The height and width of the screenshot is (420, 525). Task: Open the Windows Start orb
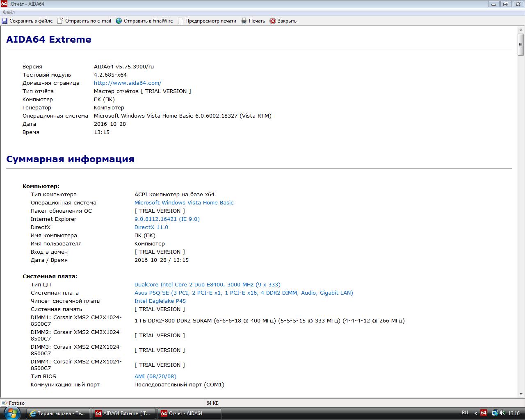pos(11,413)
